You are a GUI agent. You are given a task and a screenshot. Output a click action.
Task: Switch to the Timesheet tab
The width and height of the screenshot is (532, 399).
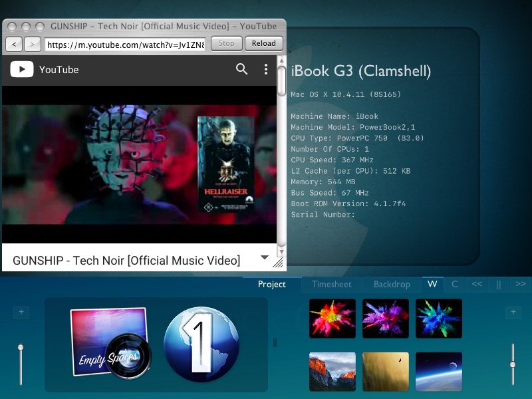click(332, 285)
